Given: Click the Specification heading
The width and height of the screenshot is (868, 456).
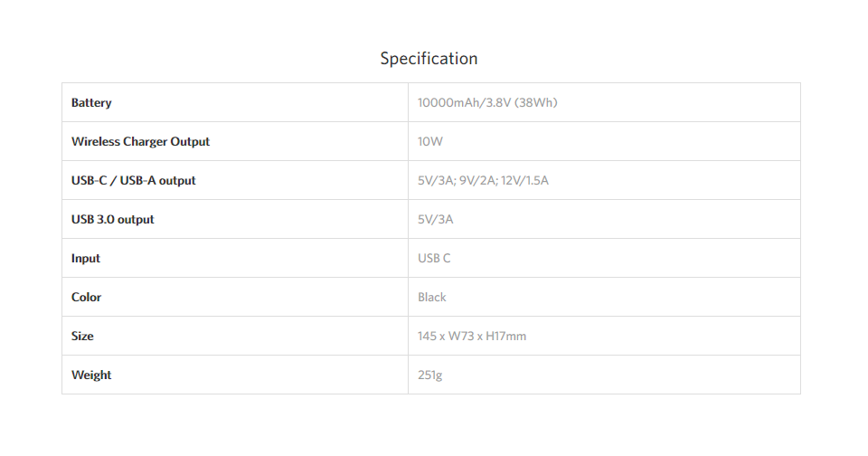Looking at the screenshot, I should (x=429, y=59).
